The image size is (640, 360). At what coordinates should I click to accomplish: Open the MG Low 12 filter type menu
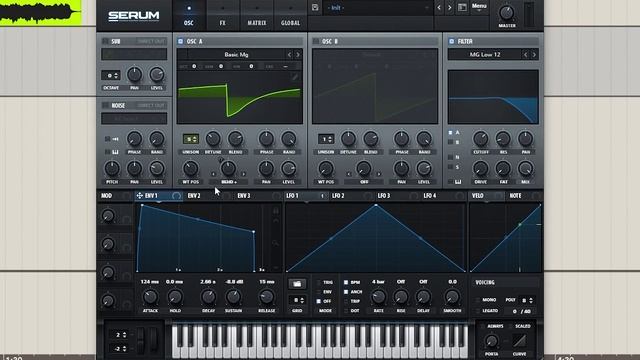[x=485, y=54]
